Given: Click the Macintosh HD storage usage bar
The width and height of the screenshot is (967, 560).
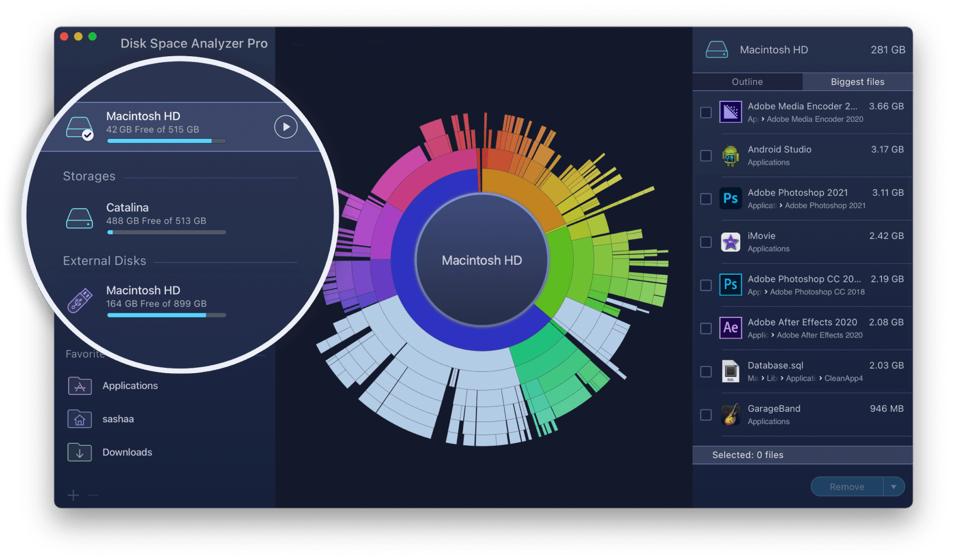Looking at the screenshot, I should 166,141.
